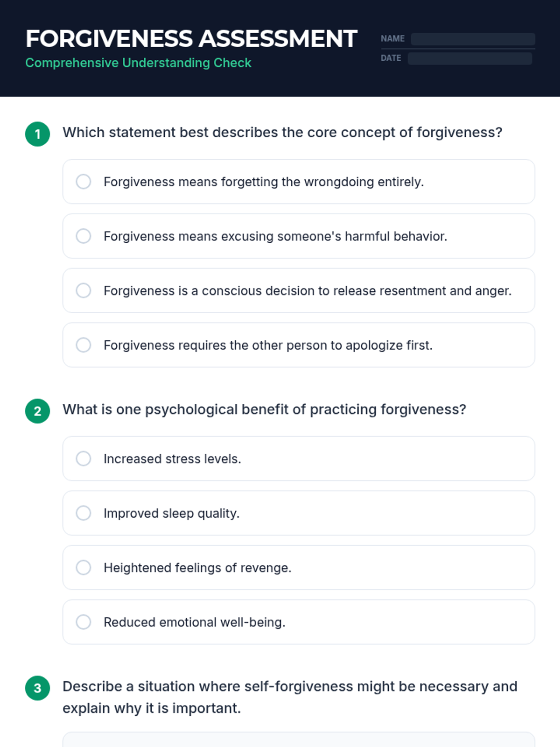Click the core concept question text
Viewport: 560px width, 747px height.
(x=282, y=133)
